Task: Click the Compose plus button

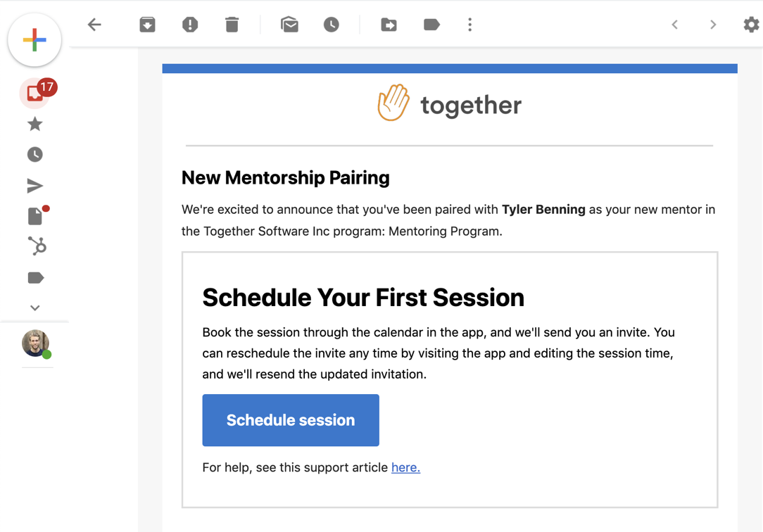Action: [34, 39]
